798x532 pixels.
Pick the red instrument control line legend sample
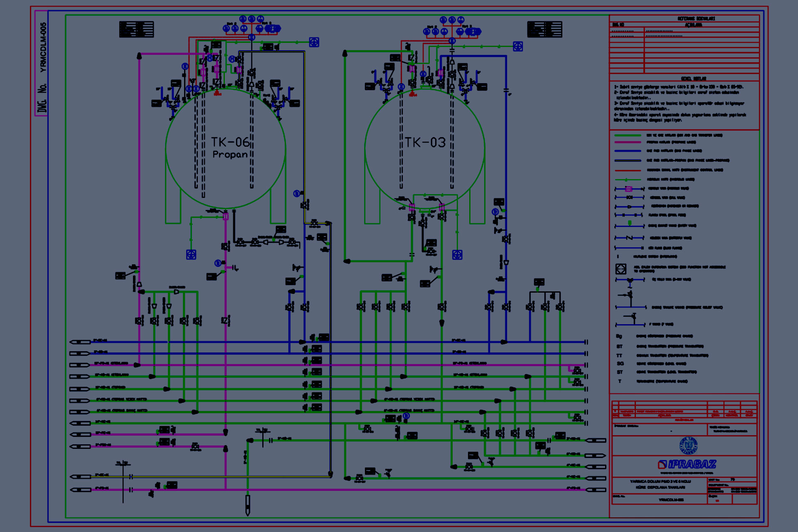pyautogui.click(x=628, y=170)
